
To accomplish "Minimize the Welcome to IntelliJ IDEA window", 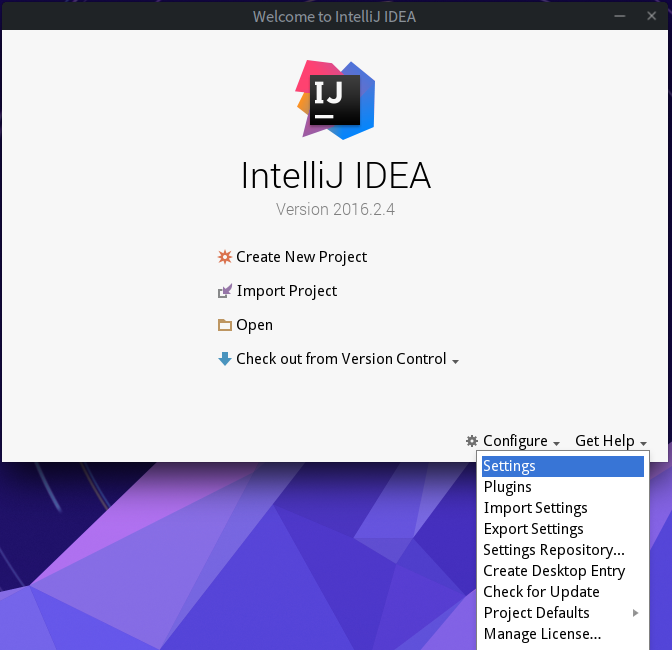I will tap(619, 16).
